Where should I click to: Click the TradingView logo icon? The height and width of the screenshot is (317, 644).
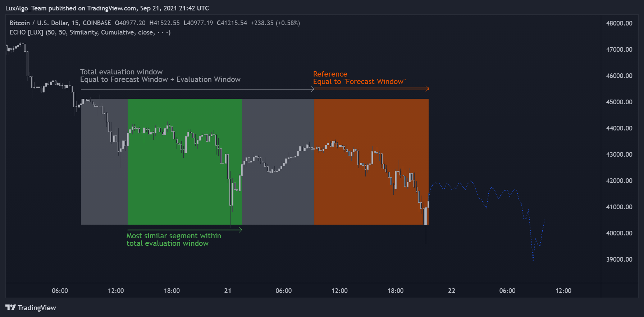[10, 307]
